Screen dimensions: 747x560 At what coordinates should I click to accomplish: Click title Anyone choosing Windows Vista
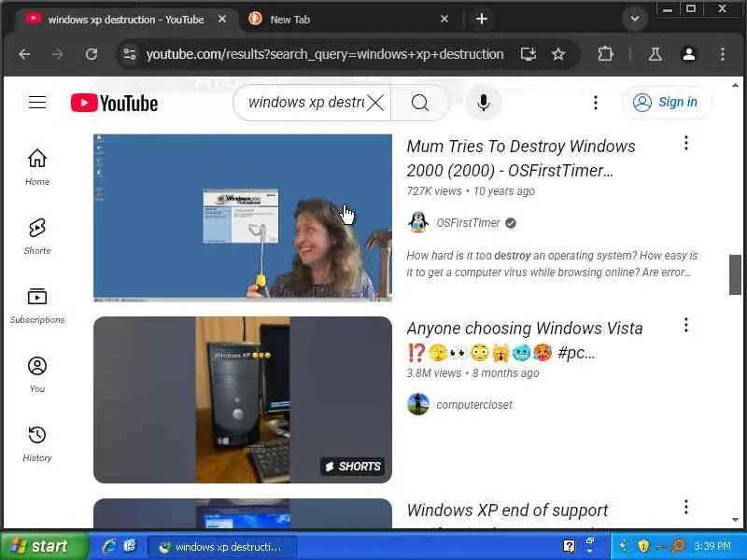click(525, 341)
